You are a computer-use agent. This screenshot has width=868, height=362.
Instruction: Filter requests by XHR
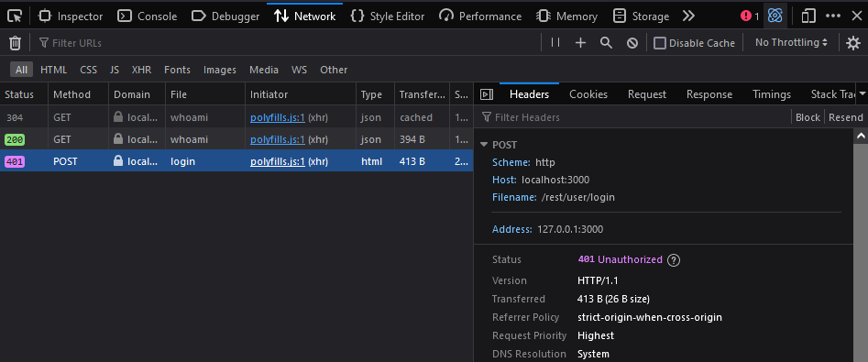click(142, 70)
